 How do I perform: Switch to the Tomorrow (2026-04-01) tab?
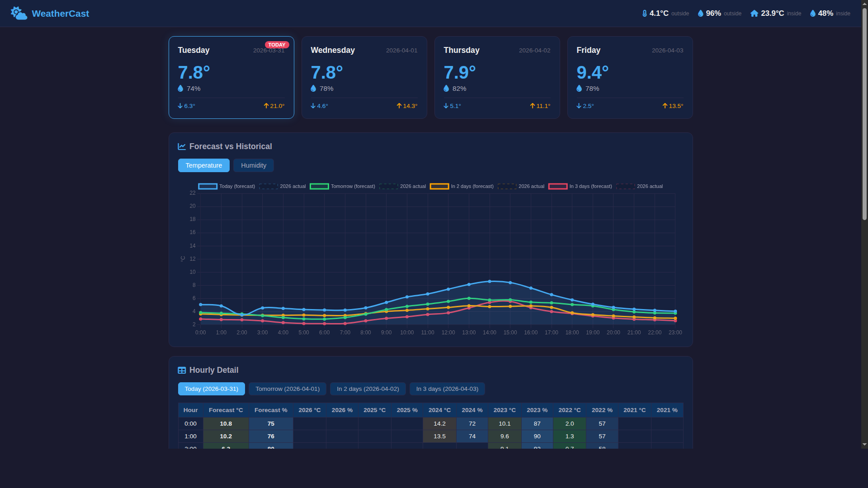click(x=287, y=389)
